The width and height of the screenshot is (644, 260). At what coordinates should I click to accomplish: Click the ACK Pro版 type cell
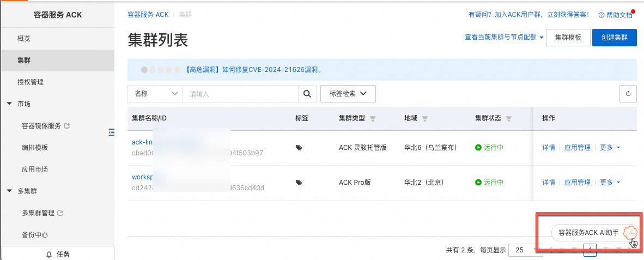(x=355, y=183)
